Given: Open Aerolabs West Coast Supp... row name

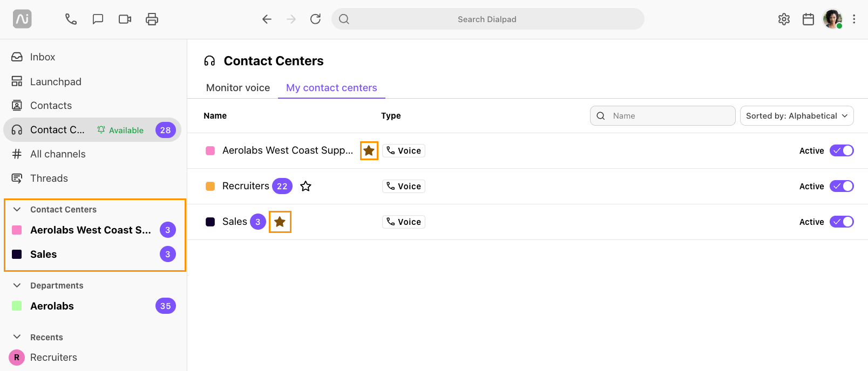Looking at the screenshot, I should click(x=288, y=150).
